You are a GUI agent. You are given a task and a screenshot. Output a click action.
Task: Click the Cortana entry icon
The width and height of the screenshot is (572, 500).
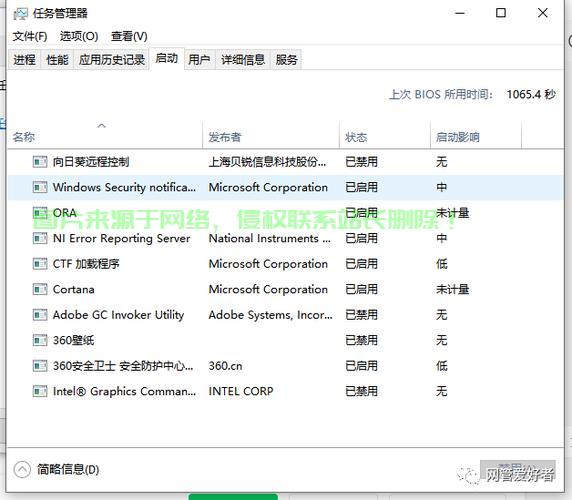tap(40, 289)
